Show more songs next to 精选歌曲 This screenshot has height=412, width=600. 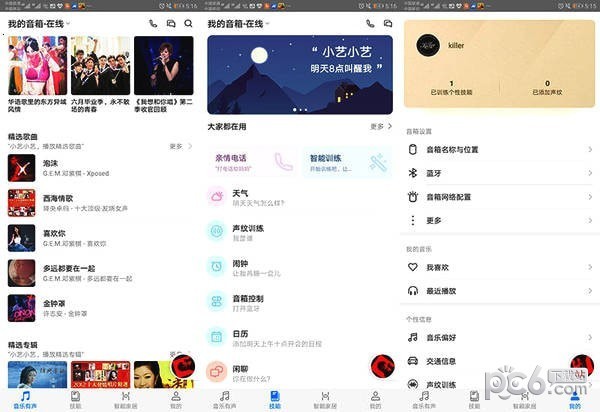[x=181, y=146]
